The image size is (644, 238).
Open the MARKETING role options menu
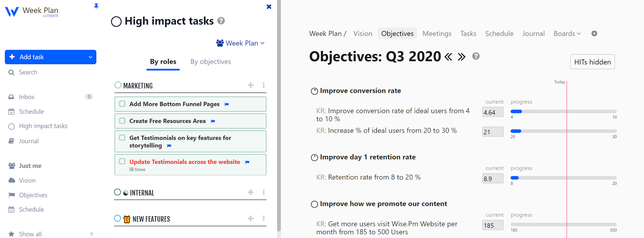pyautogui.click(x=264, y=85)
